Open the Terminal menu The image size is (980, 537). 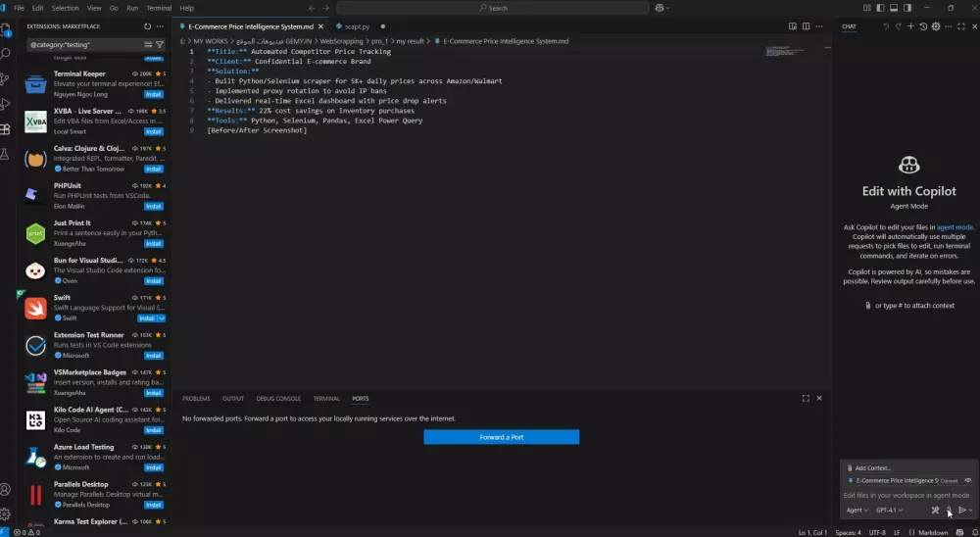coord(159,8)
